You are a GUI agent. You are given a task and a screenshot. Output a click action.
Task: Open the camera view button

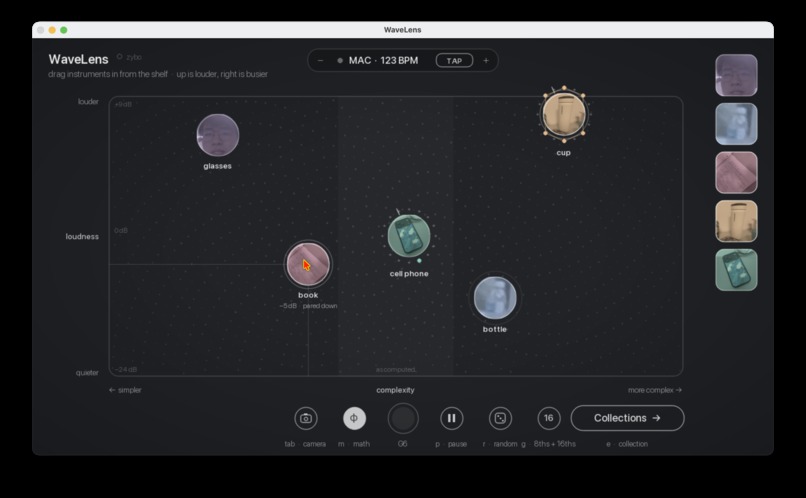coord(306,418)
